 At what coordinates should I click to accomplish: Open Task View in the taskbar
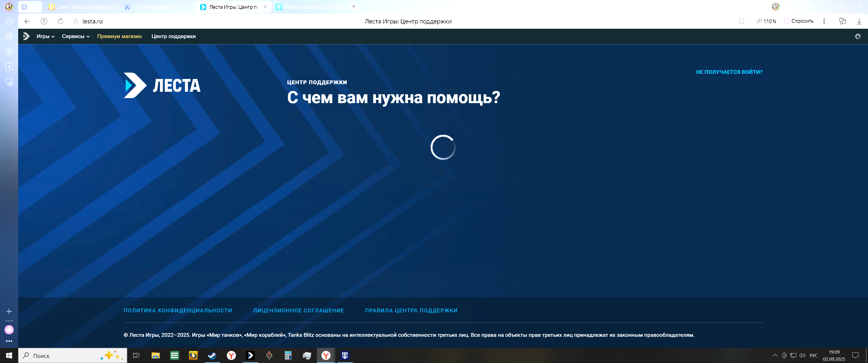136,355
